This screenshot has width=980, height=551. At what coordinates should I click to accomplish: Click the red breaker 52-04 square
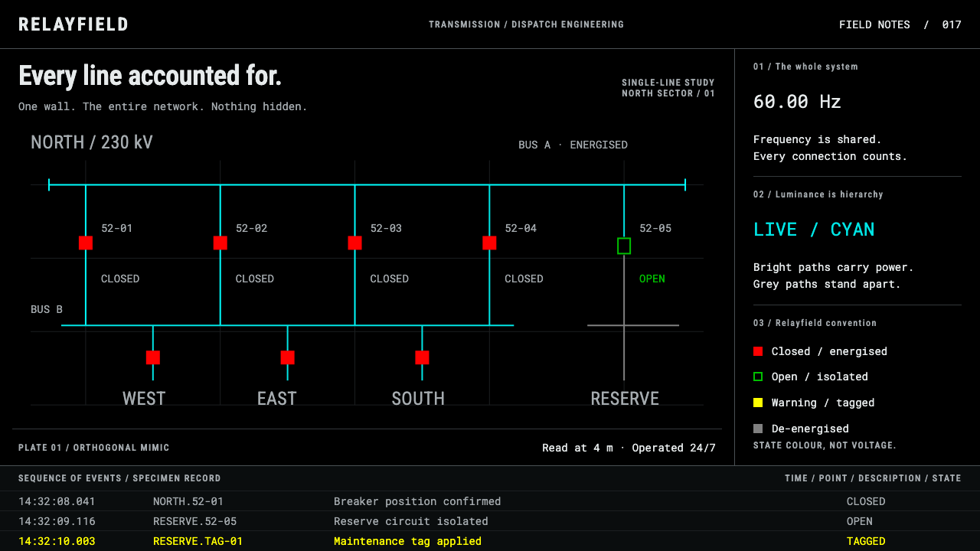click(489, 243)
